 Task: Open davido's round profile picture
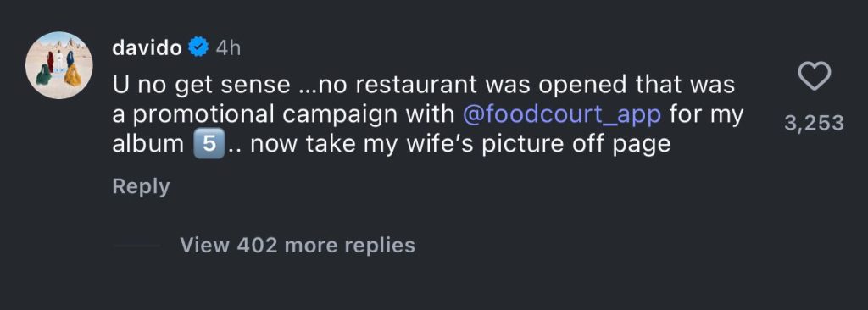click(58, 65)
